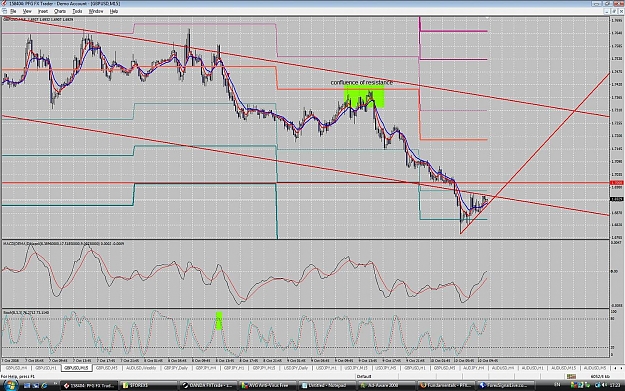Activate PFG FX Trader taskbar button

point(89,385)
